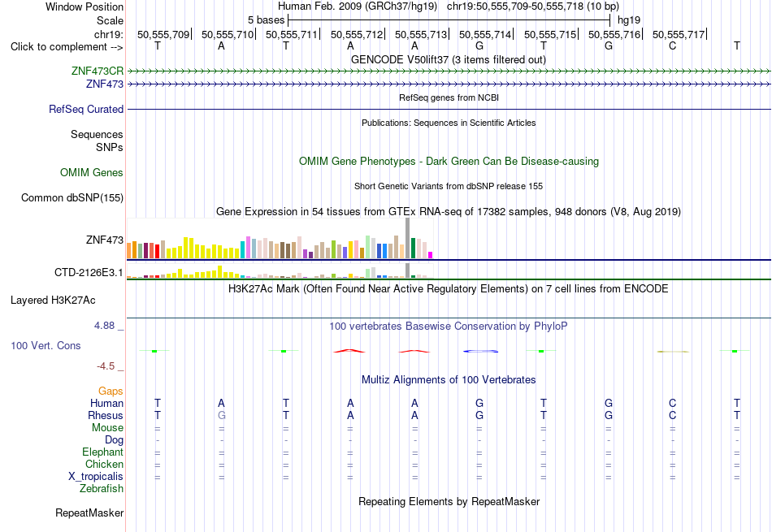Click the blue PhyloP conservation mark
The height and width of the screenshot is (532, 772).
pyautogui.click(x=480, y=352)
